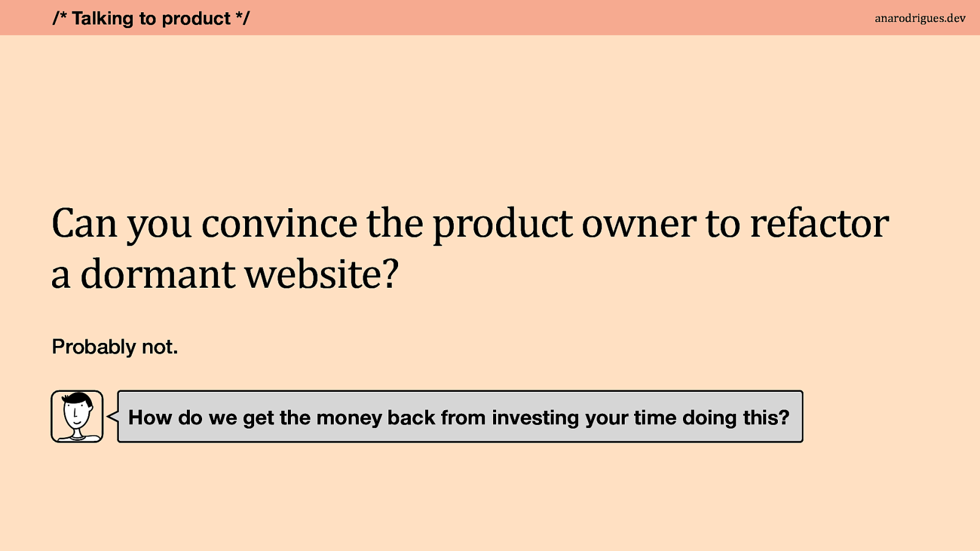Click the closing "*/" comment symbol in header
The width and height of the screenshot is (980, 551).
point(243,18)
